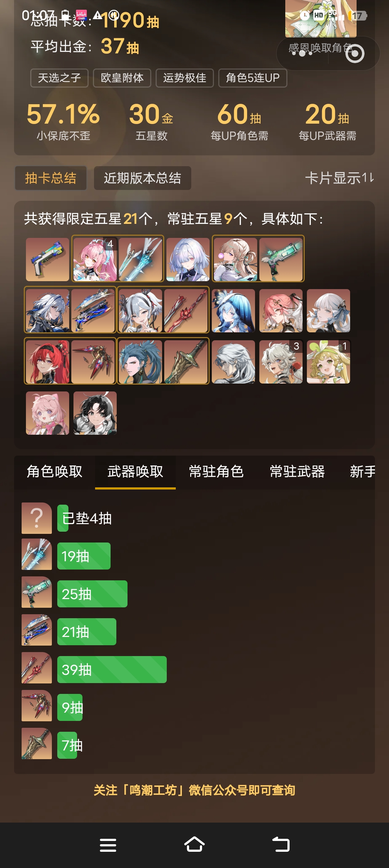This screenshot has width=389, height=868.
Task: Tap the 39抽 green progress bar
Action: click(112, 670)
